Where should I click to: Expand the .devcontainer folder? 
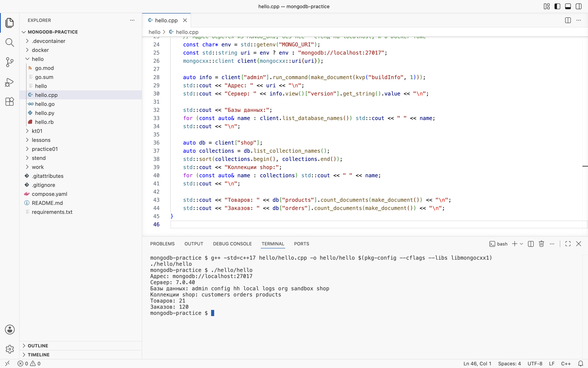pyautogui.click(x=81, y=41)
